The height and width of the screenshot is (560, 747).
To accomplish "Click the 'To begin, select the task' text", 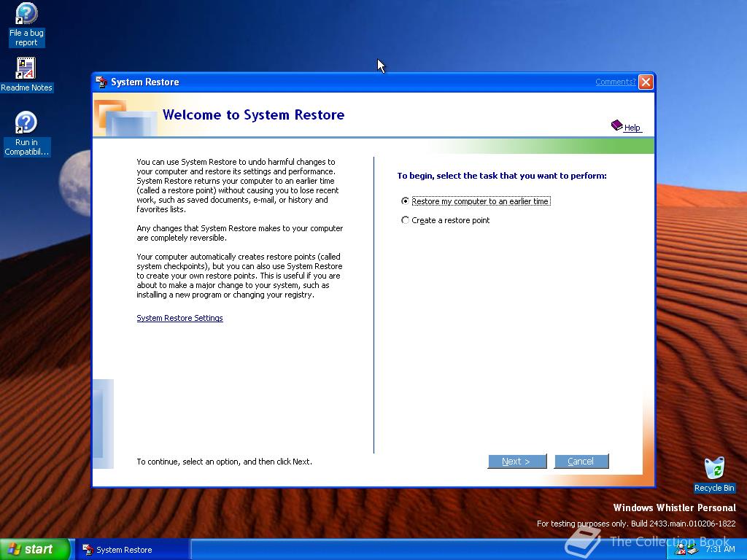I will pos(502,176).
